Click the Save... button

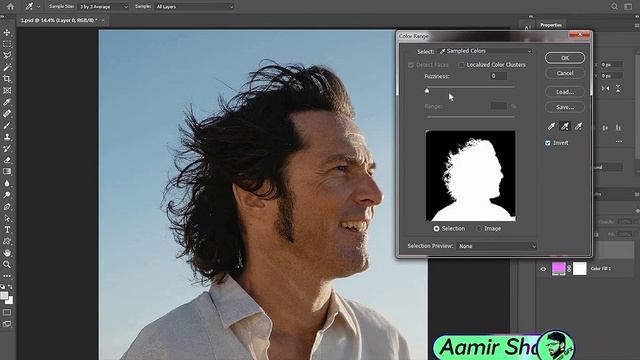565,107
